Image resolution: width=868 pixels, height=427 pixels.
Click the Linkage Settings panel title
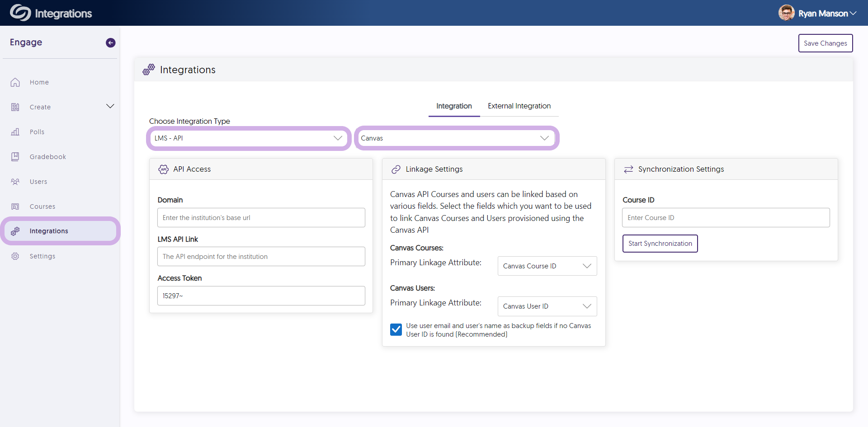point(434,169)
